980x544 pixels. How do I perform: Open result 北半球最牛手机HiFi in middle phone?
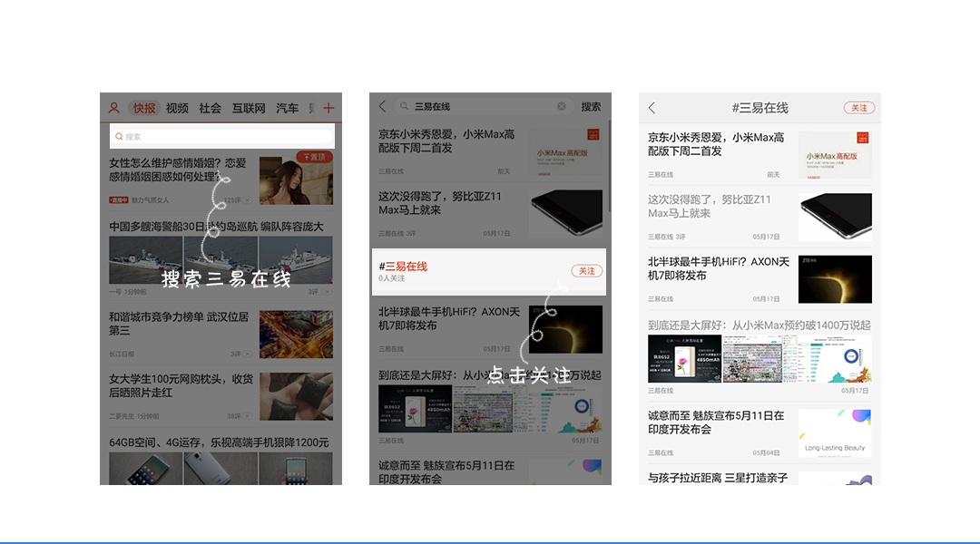(449, 318)
